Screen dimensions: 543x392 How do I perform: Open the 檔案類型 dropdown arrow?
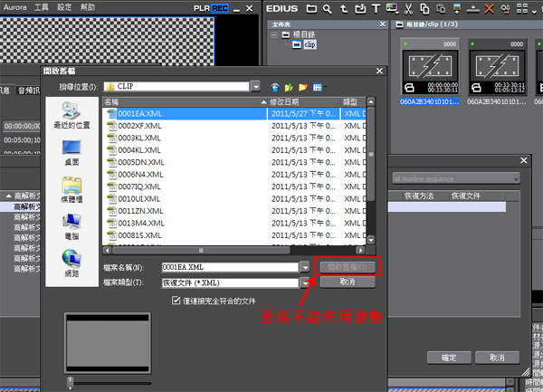coord(305,283)
